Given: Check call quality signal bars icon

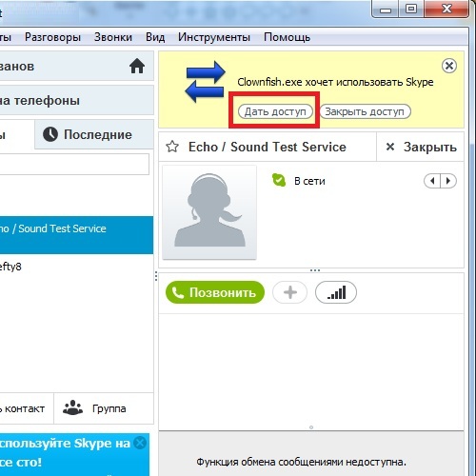Looking at the screenshot, I should [x=336, y=292].
